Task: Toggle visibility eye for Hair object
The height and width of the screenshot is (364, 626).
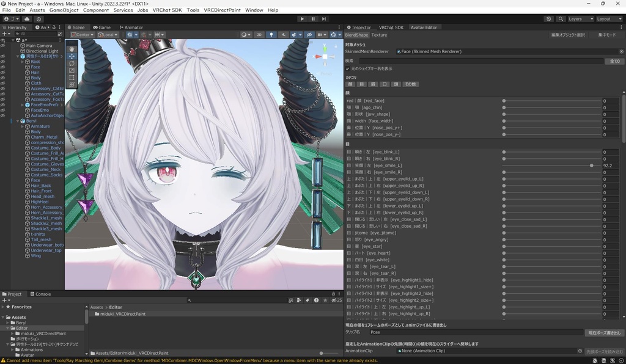Action: point(3,73)
